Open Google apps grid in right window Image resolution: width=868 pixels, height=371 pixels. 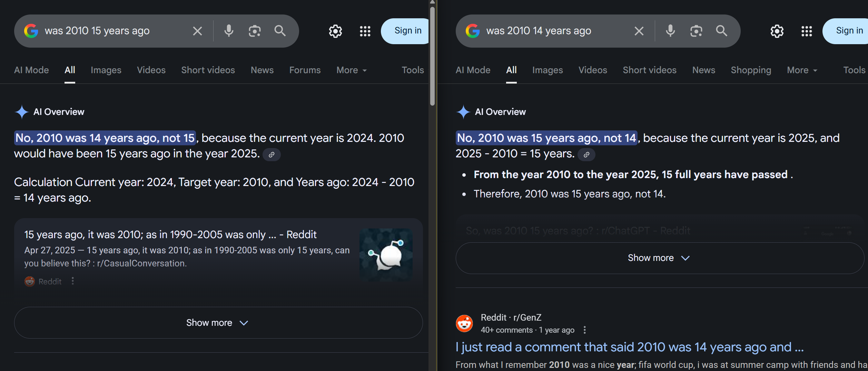pos(807,31)
